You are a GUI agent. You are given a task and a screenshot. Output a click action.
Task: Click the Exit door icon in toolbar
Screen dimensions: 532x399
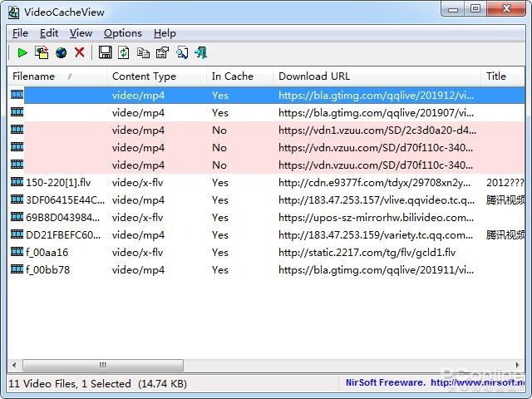pos(201,52)
